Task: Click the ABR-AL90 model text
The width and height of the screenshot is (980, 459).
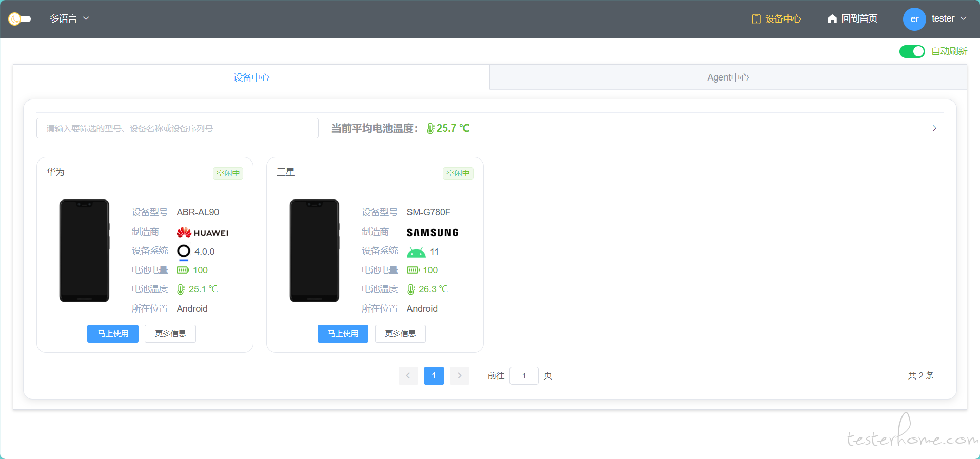Action: [x=198, y=212]
